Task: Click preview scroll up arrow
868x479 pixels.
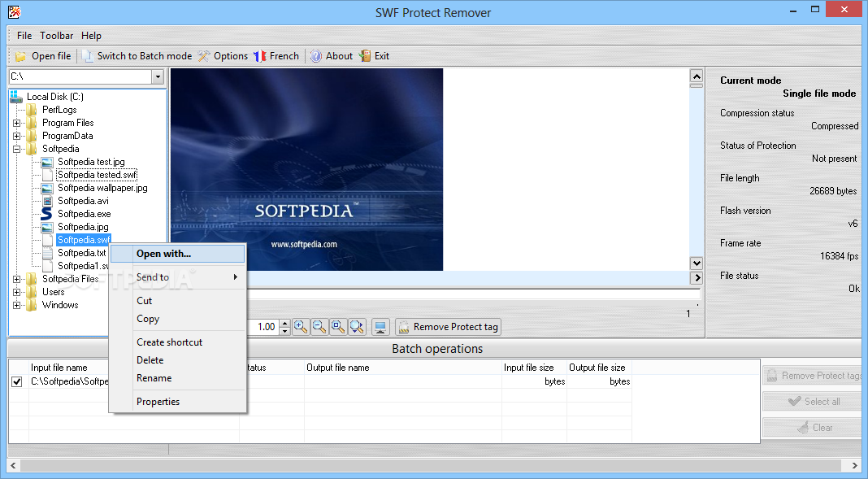Action: [x=697, y=76]
